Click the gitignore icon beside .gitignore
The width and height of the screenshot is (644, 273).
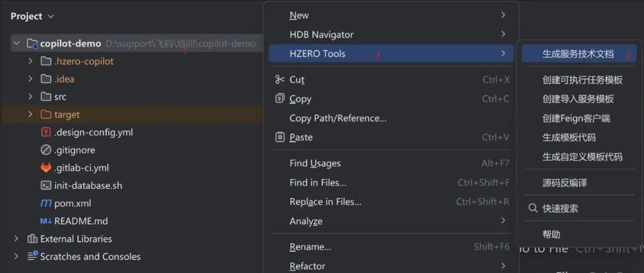coord(46,150)
